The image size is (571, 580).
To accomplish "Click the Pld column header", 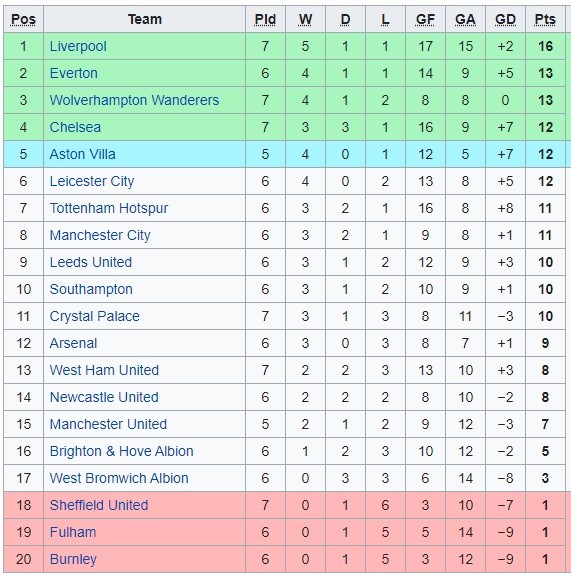I will click(x=265, y=19).
